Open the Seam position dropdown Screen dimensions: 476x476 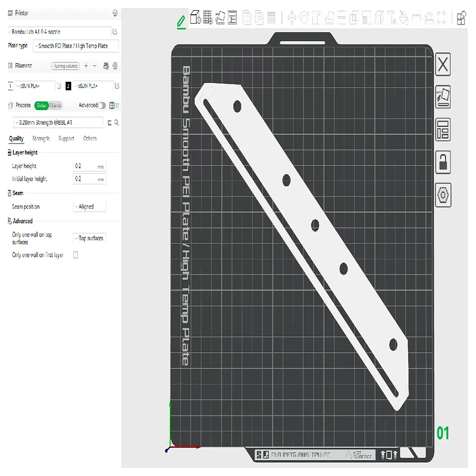(x=90, y=207)
